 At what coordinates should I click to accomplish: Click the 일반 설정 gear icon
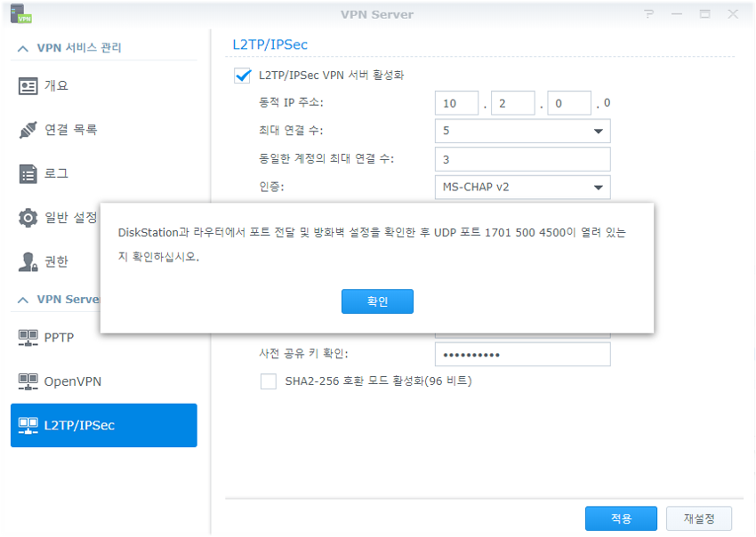pos(28,218)
